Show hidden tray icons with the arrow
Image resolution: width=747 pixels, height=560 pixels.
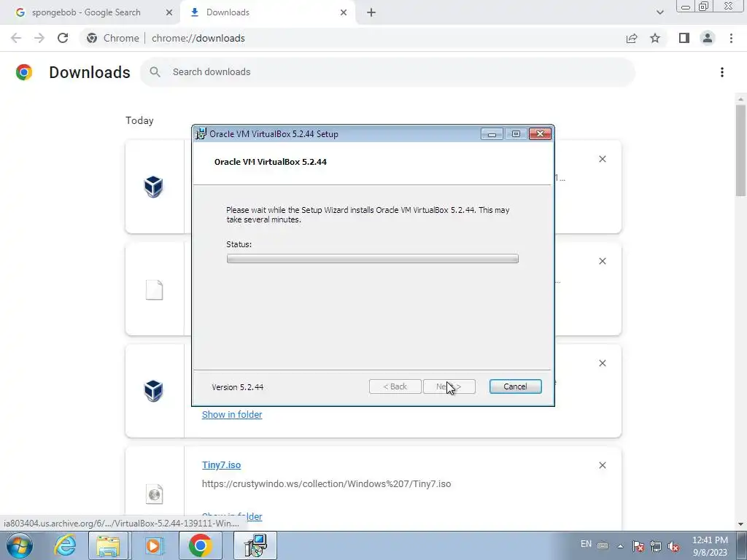coord(620,546)
